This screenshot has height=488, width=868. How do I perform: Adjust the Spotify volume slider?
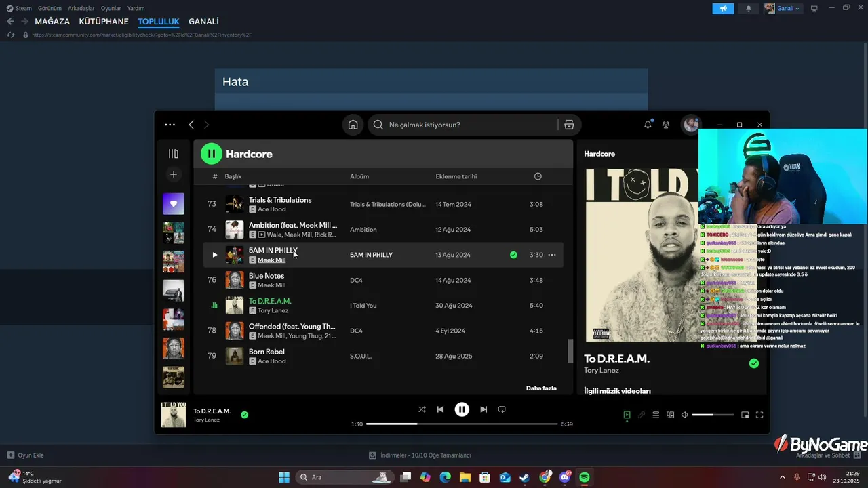click(x=713, y=415)
